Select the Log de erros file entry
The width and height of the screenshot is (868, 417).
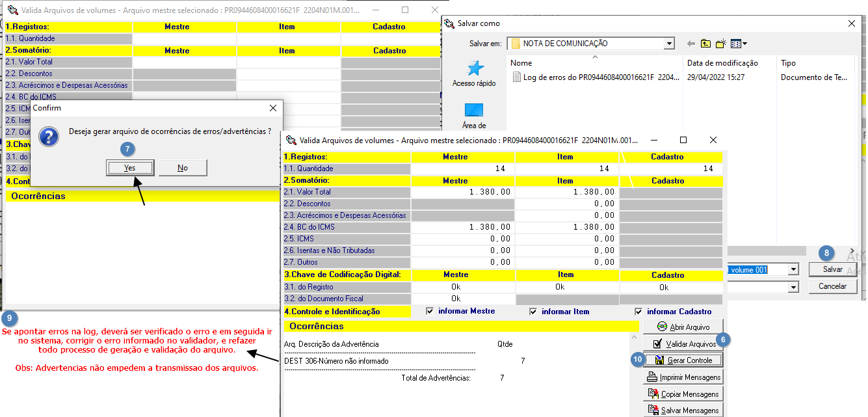tap(595, 77)
